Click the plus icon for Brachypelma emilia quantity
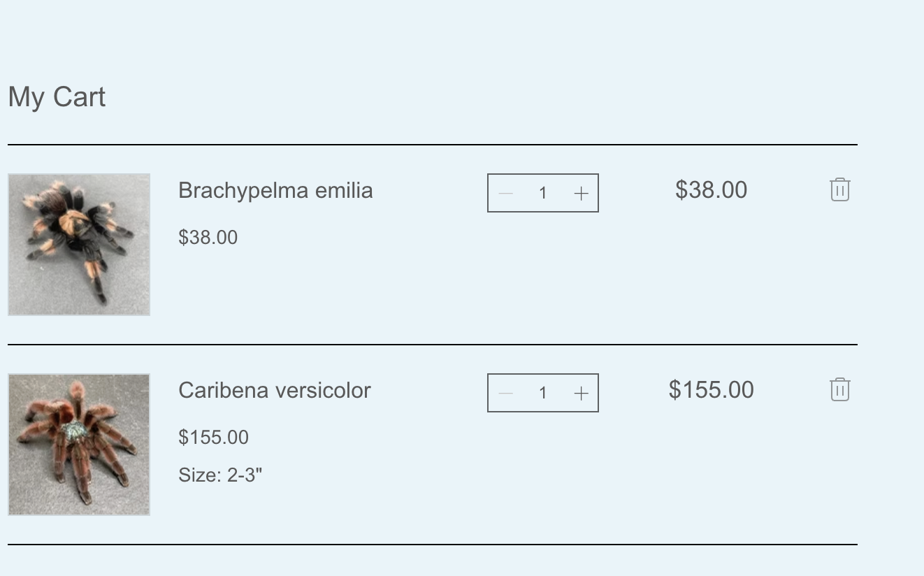 click(580, 193)
